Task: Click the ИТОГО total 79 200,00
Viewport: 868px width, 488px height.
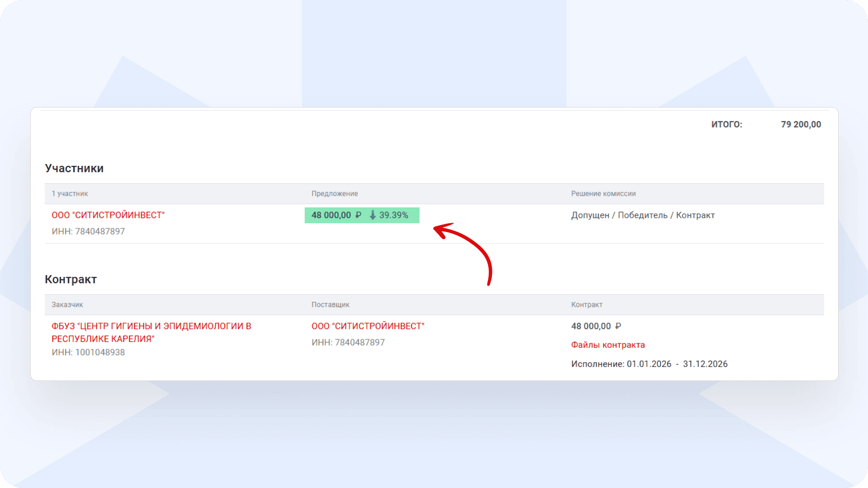Action: 801,124
